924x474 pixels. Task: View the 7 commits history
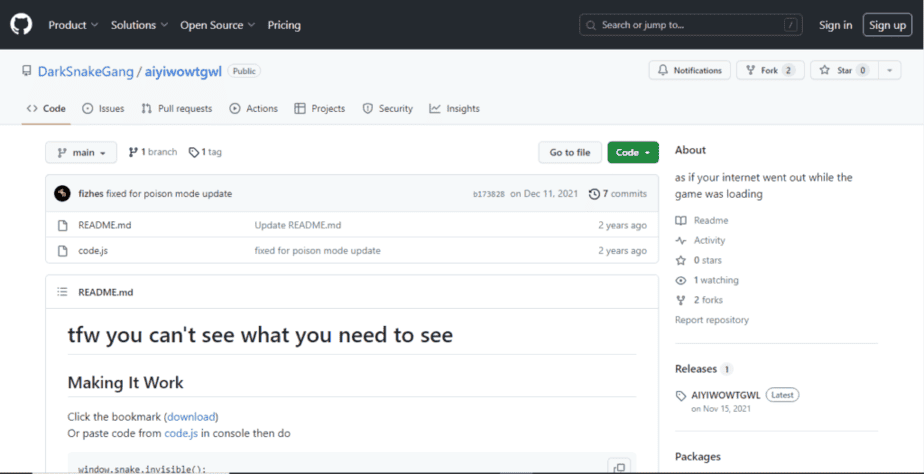coord(618,193)
